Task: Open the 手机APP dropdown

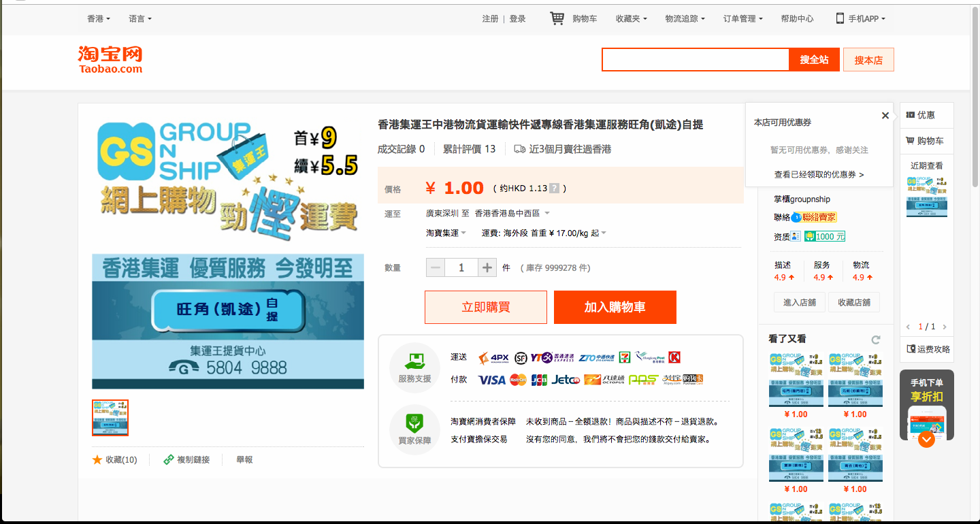Action: click(867, 18)
